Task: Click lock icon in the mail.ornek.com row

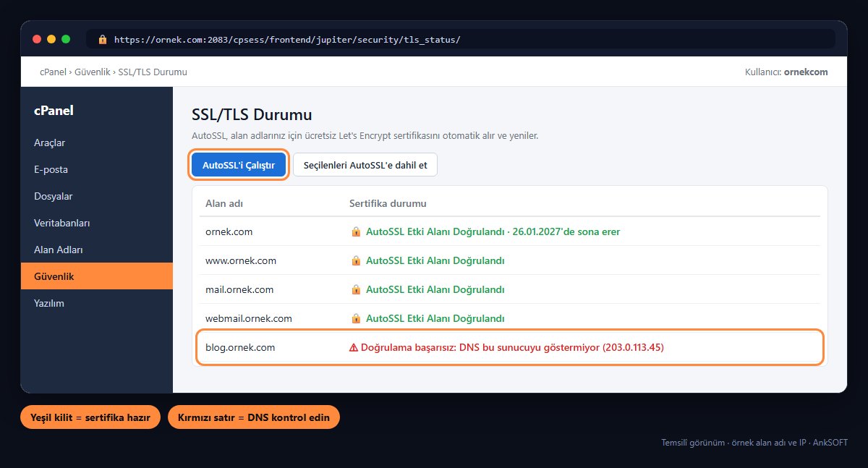Action: pyautogui.click(x=356, y=289)
